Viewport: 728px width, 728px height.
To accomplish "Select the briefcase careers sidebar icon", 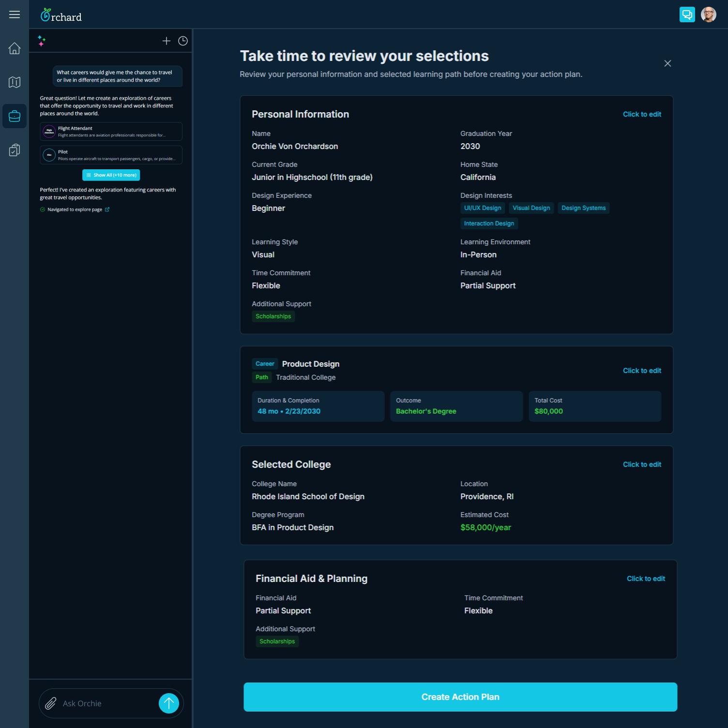I will click(15, 116).
